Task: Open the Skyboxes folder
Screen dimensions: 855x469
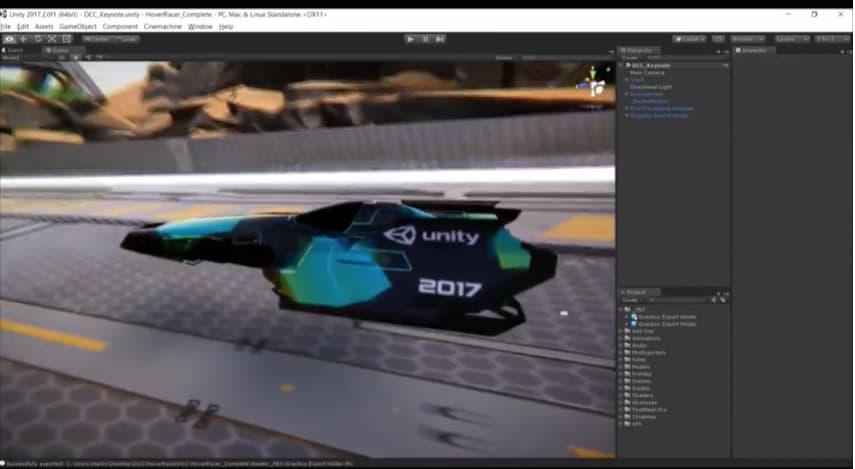Action: (x=641, y=402)
